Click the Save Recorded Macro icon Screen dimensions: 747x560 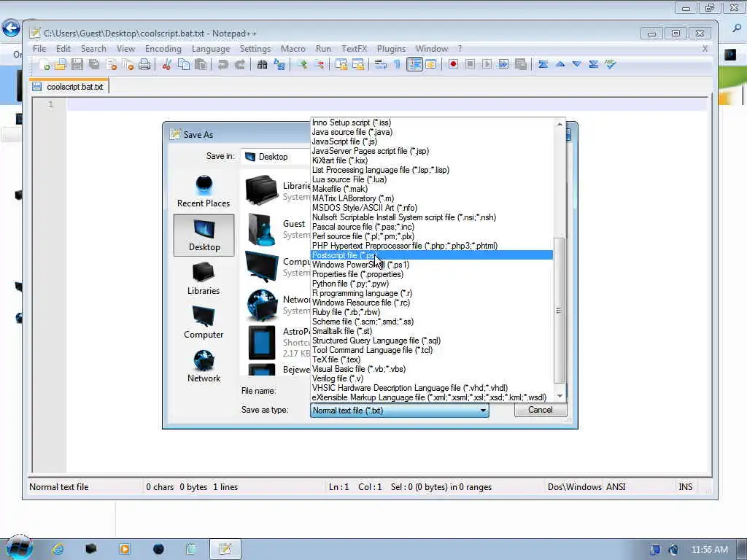[x=521, y=64]
